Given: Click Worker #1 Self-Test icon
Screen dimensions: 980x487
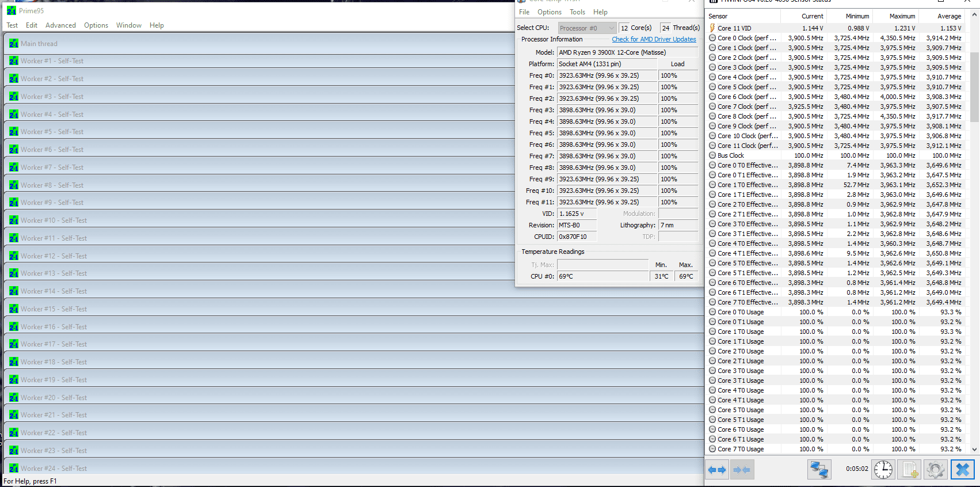Looking at the screenshot, I should [x=14, y=60].
